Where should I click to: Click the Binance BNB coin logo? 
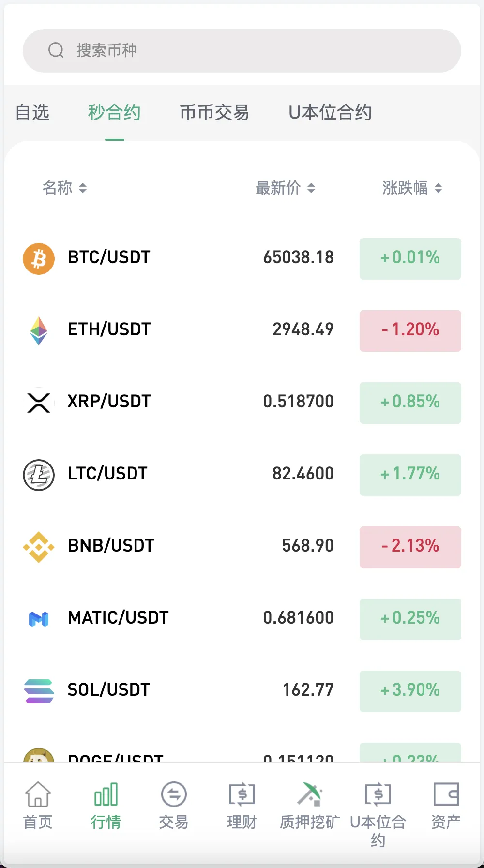[39, 547]
